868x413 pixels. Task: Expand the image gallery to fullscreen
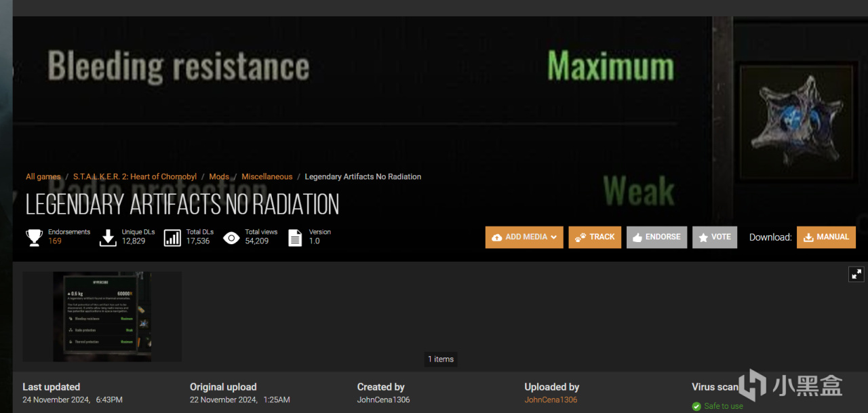856,274
